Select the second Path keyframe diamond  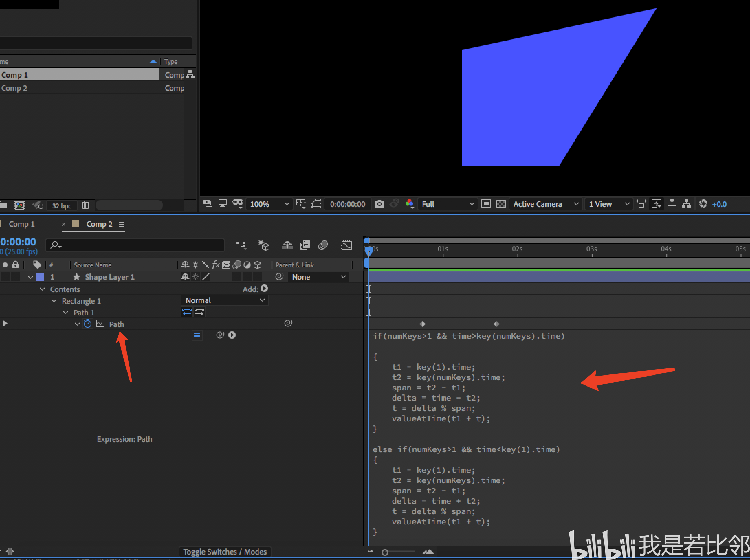coord(496,324)
